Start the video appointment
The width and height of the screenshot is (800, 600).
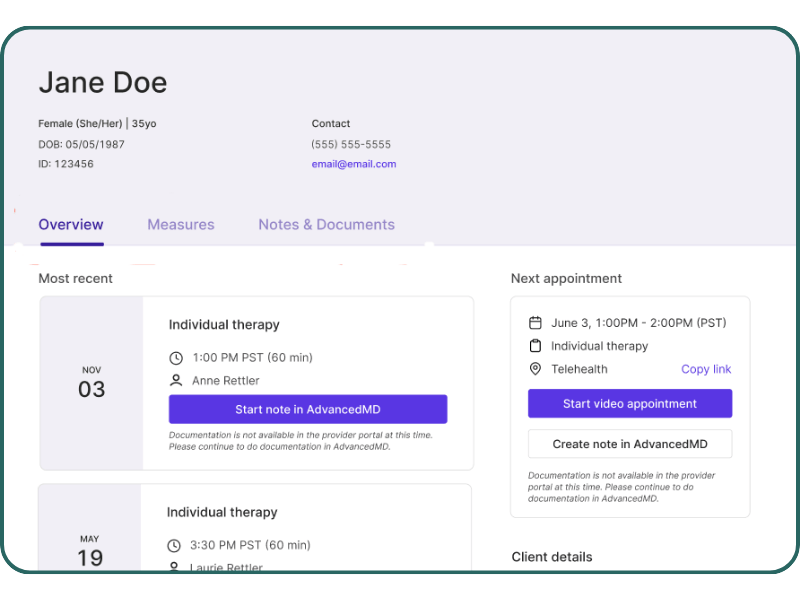[x=630, y=404]
